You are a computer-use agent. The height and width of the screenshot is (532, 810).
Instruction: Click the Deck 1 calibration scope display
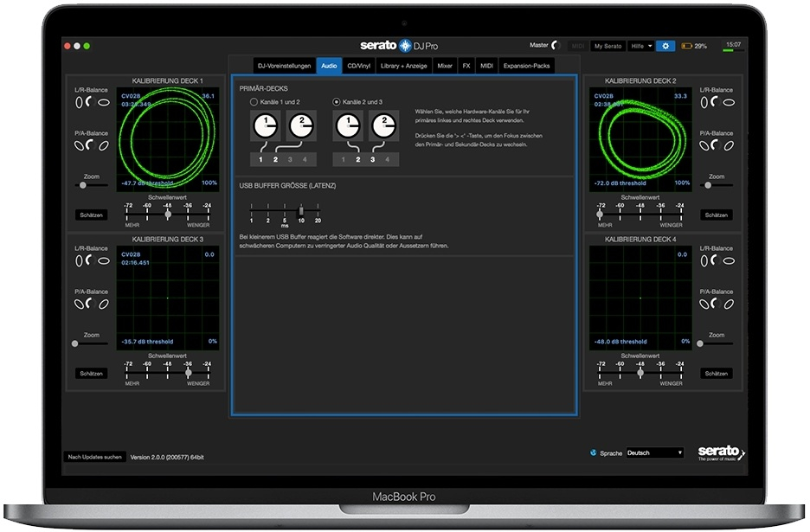tap(168, 139)
